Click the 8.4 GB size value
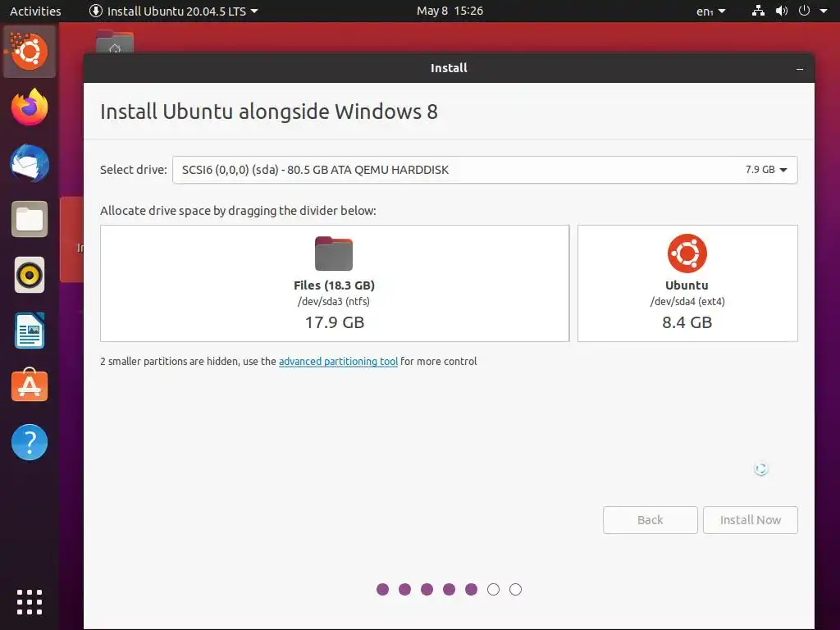 tap(687, 322)
